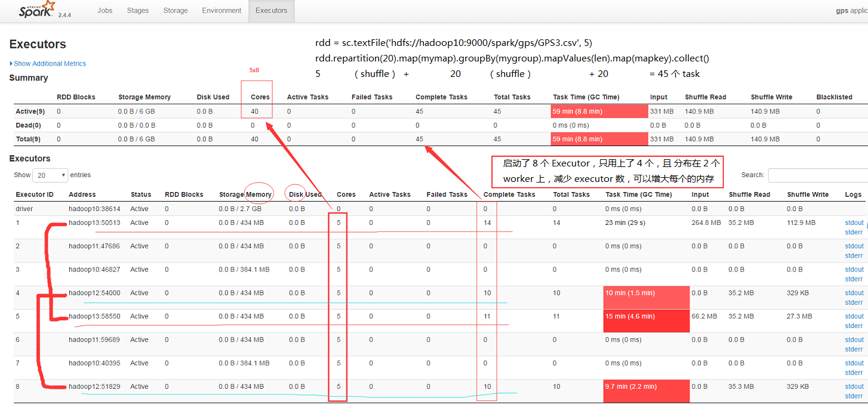This screenshot has height=405, width=868.
Task: Sort by executors Total Tasks header
Action: coord(571,194)
